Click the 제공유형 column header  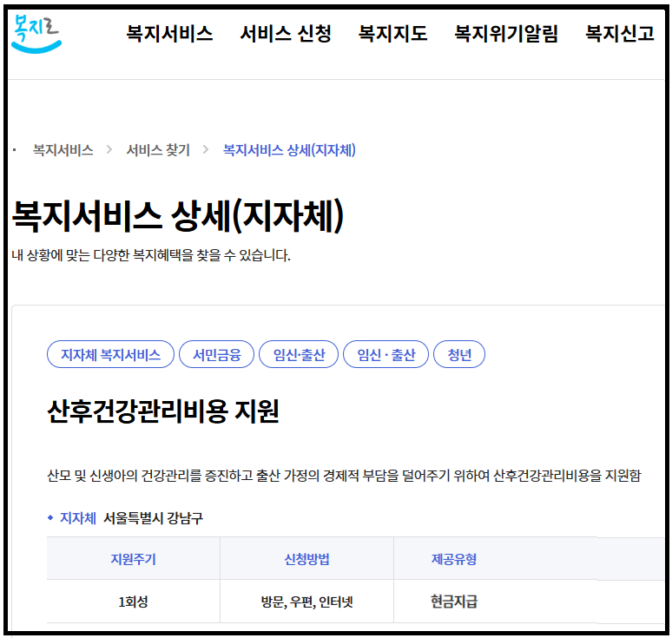(454, 559)
